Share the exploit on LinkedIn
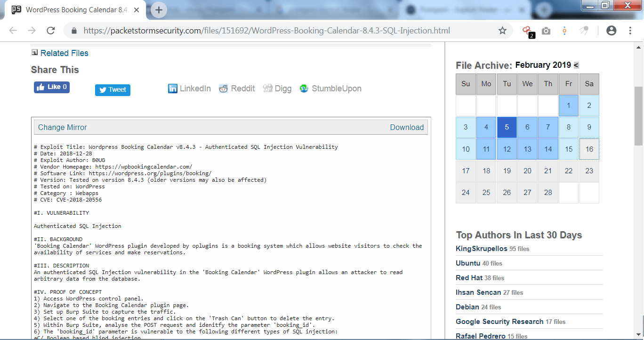The width and height of the screenshot is (644, 340). tap(189, 88)
